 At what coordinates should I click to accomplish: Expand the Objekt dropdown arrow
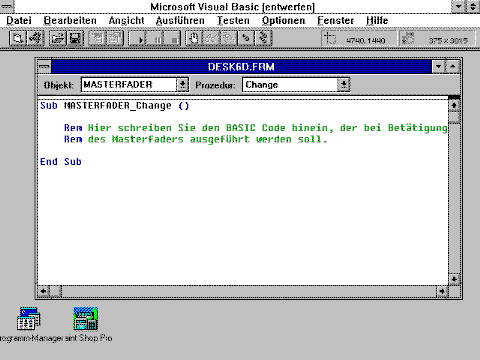coord(182,85)
